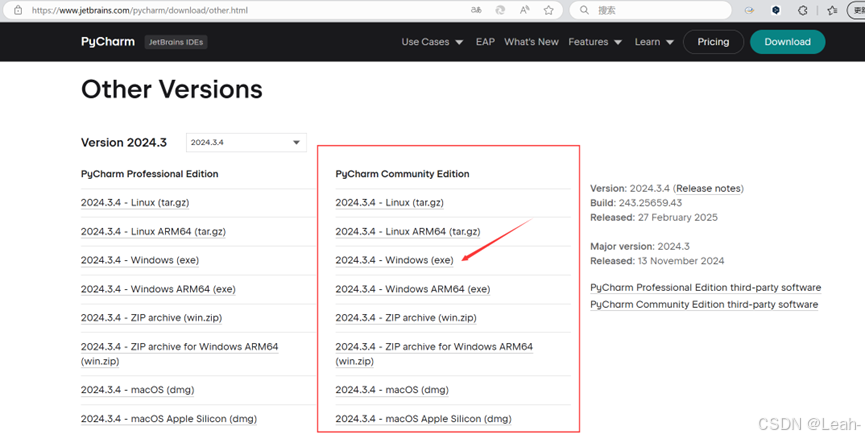Go to PyCharm home via logo

pos(108,42)
